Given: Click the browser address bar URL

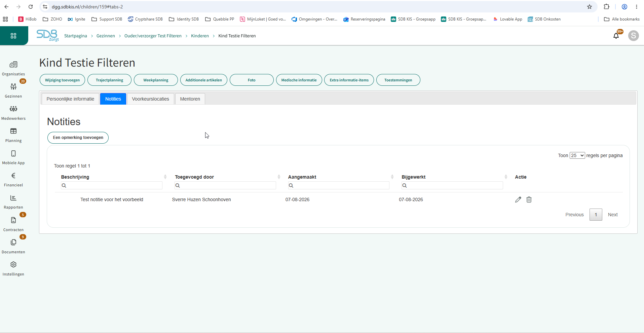Looking at the screenshot, I should pos(87,7).
